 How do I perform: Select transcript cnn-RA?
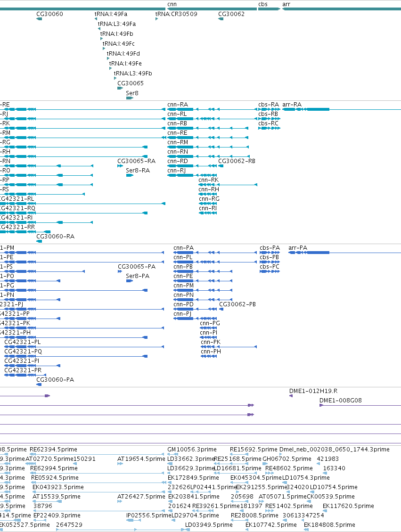click(178, 105)
